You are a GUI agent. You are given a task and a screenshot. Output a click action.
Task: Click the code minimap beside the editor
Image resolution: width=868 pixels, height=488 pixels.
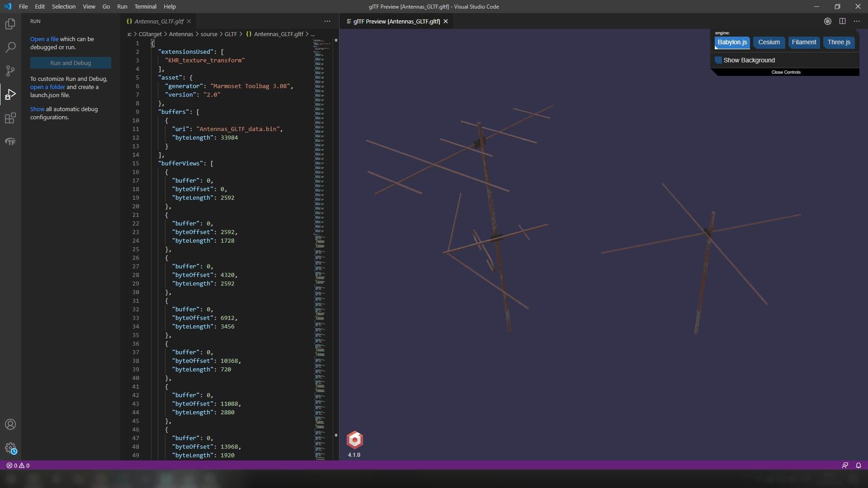[322, 249]
